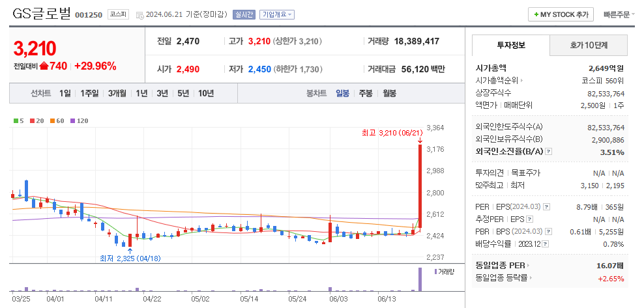Viewport: 644px width, 308px height.
Task: Select the 3개월 line chart period
Action: (117, 94)
